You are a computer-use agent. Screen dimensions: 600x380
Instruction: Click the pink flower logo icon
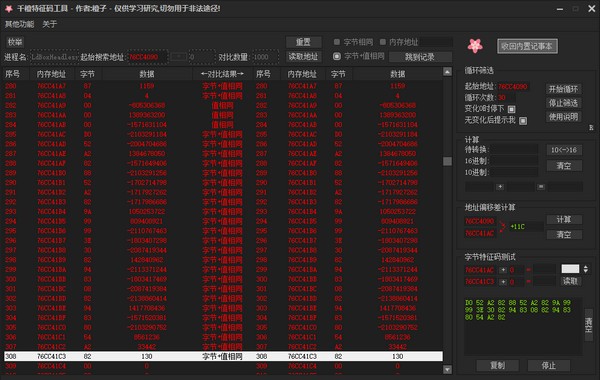point(475,46)
